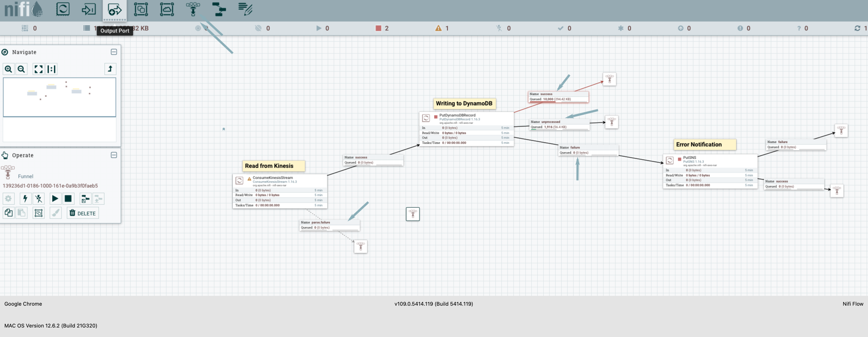Image resolution: width=868 pixels, height=337 pixels.
Task: Stop the selected component
Action: coord(68,199)
